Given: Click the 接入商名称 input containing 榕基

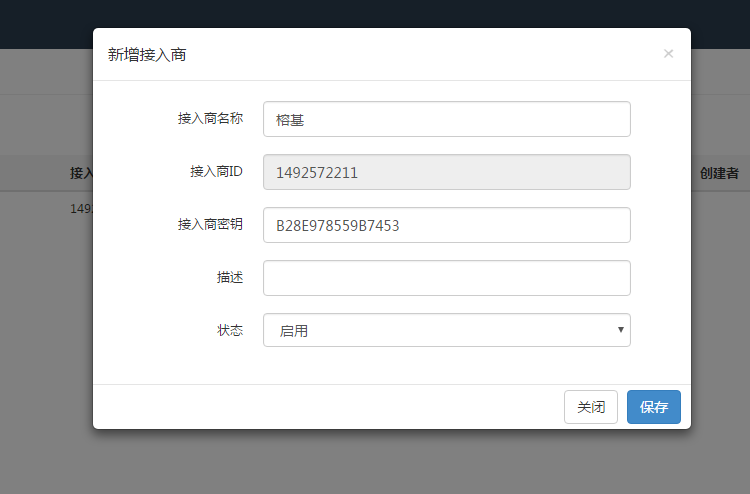Looking at the screenshot, I should point(446,119).
